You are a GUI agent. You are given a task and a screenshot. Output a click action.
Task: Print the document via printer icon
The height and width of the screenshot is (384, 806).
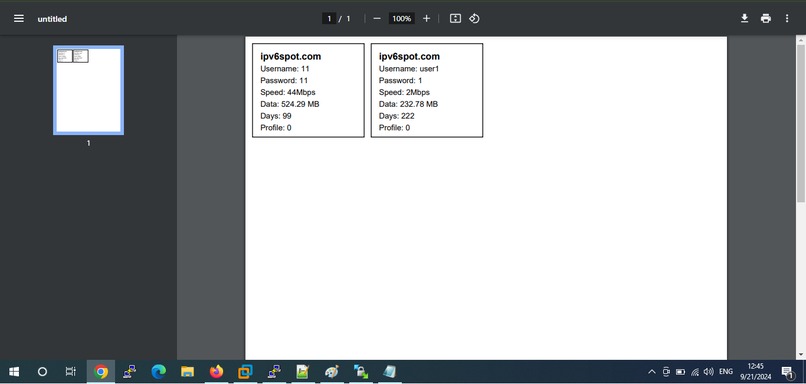766,19
